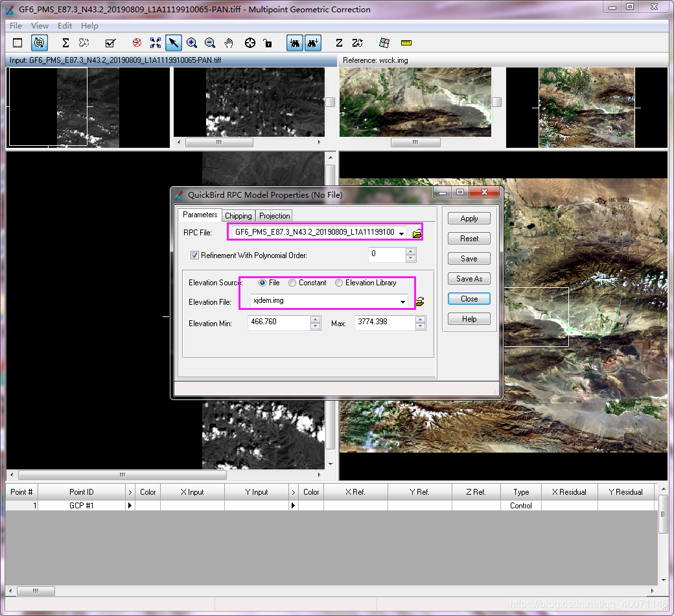This screenshot has height=616, width=674.
Task: Click the Elevation Min value field
Action: (279, 322)
